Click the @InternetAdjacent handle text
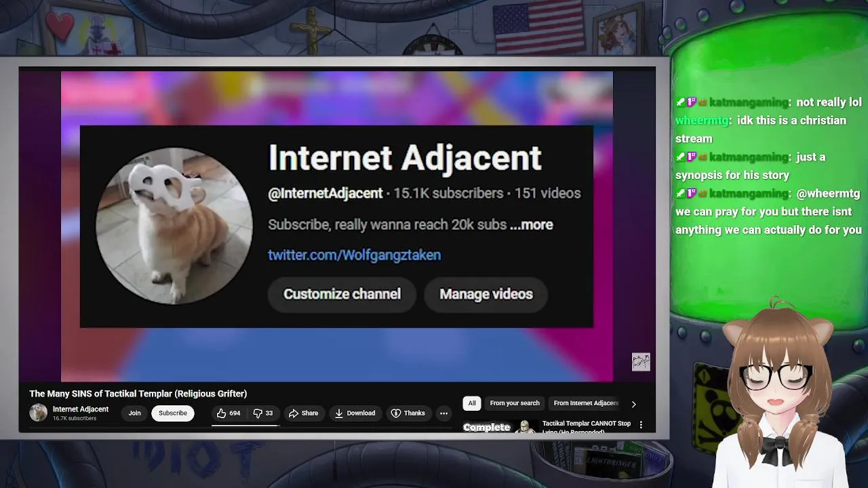868x488 pixels. tap(325, 194)
